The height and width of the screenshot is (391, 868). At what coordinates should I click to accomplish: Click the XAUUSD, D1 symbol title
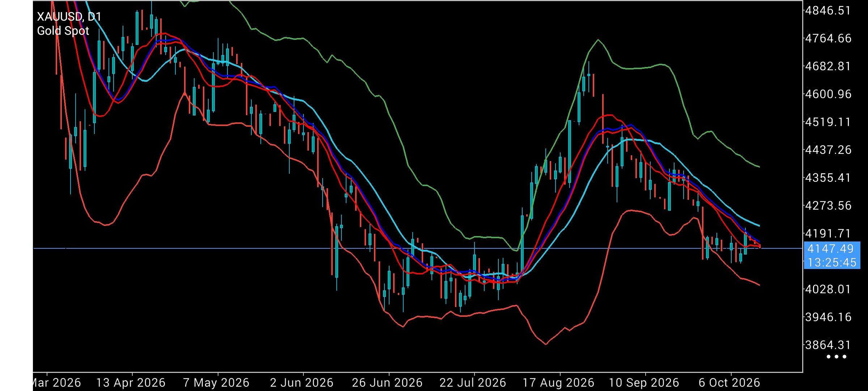(x=69, y=17)
